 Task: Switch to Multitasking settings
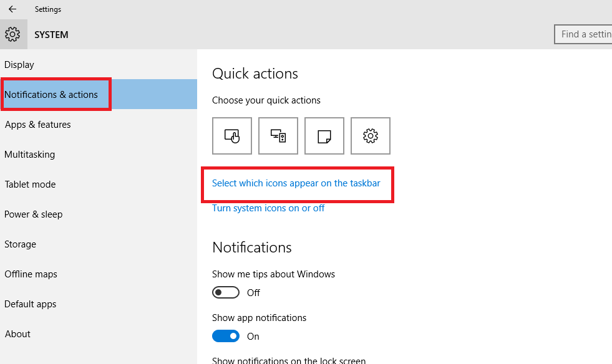point(29,154)
